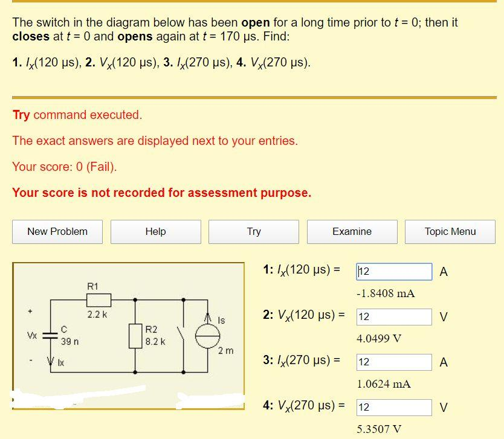Click the '4: Vx(270 µs) =' label
Screen dimensions: 504x439
tap(304, 406)
